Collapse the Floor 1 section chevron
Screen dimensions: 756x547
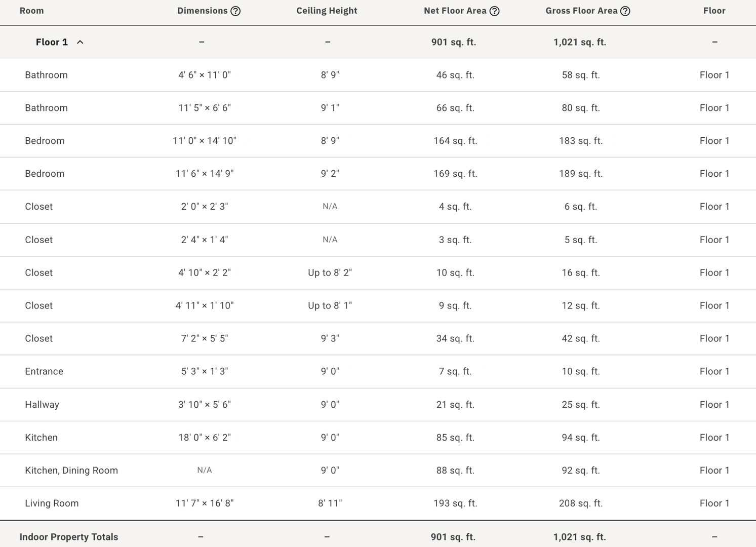(80, 42)
